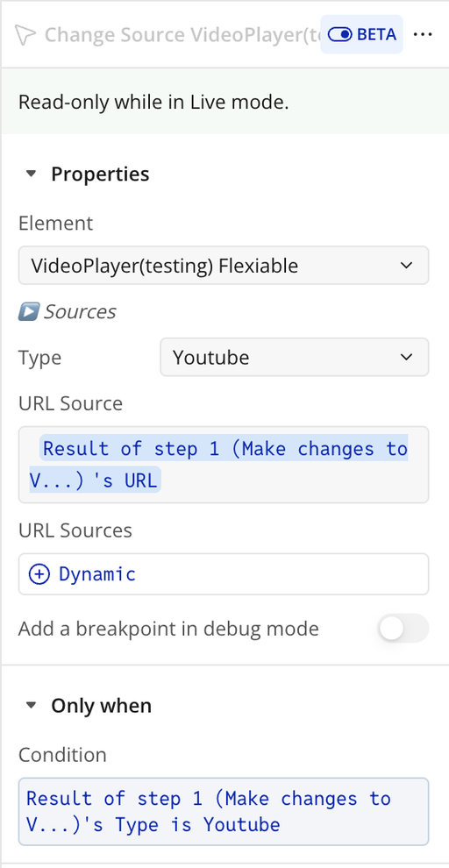The width and height of the screenshot is (449, 868).
Task: Enable breakpoint in debug mode toggle
Action: 403,629
